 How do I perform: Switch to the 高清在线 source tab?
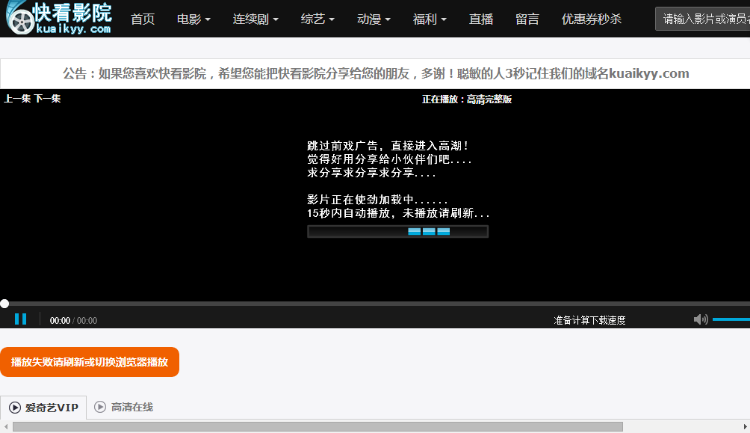(x=123, y=407)
